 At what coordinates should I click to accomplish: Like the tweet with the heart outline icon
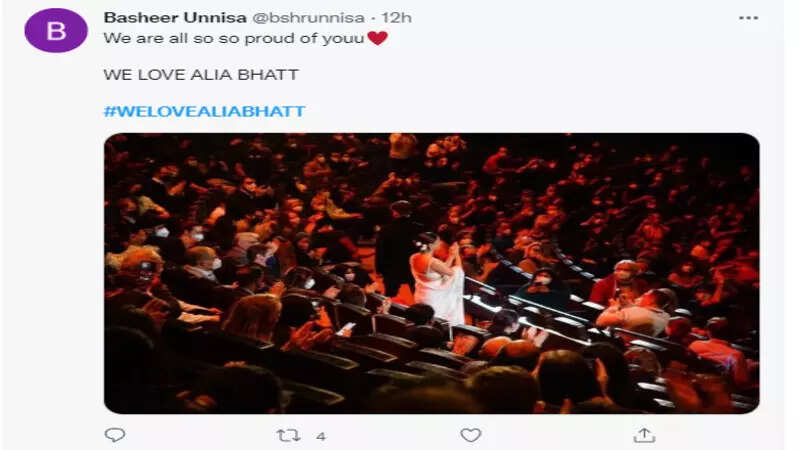click(470, 435)
